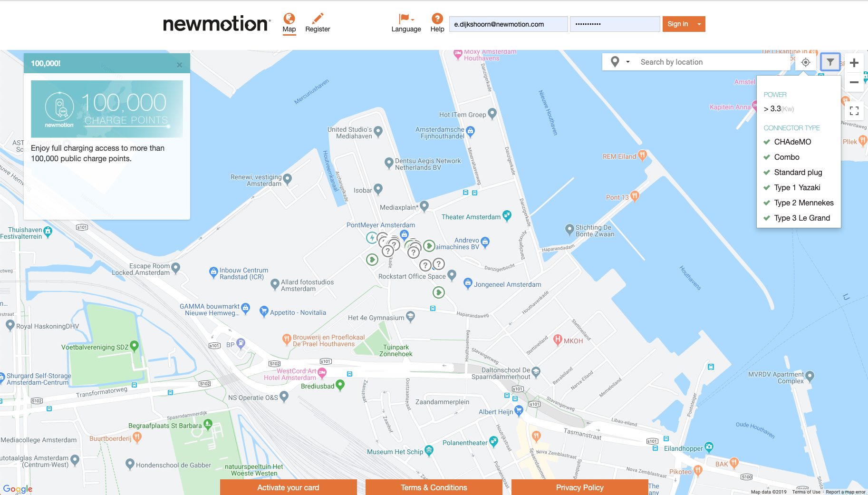The width and height of the screenshot is (868, 495).
Task: Open the Map globe icon
Action: [289, 19]
